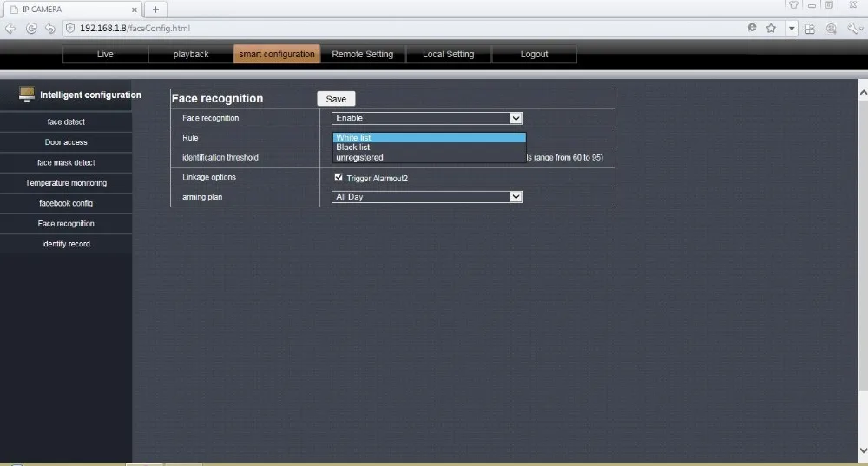Bookmark page with the star icon
Viewport: 868px width, 466px height.
[771, 29]
